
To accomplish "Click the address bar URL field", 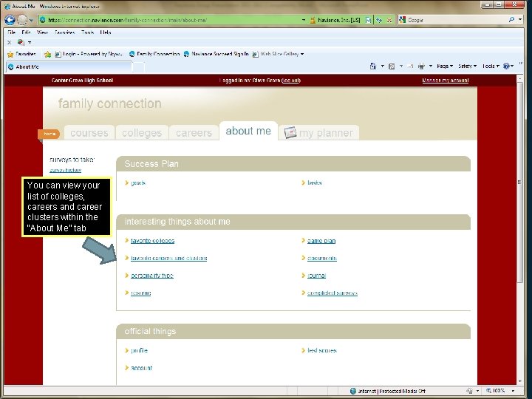I will pyautogui.click(x=170, y=20).
